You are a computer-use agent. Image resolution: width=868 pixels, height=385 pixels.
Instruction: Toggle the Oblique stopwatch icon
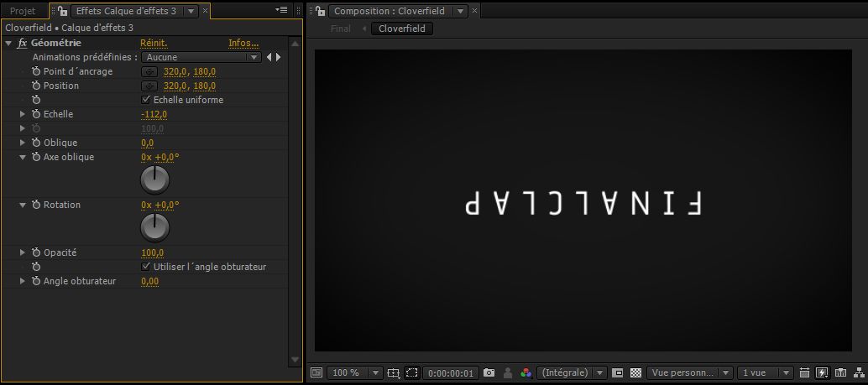[x=37, y=143]
